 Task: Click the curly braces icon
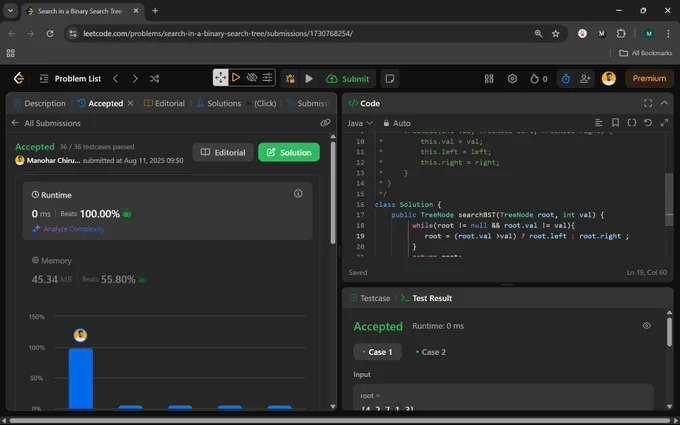click(631, 123)
